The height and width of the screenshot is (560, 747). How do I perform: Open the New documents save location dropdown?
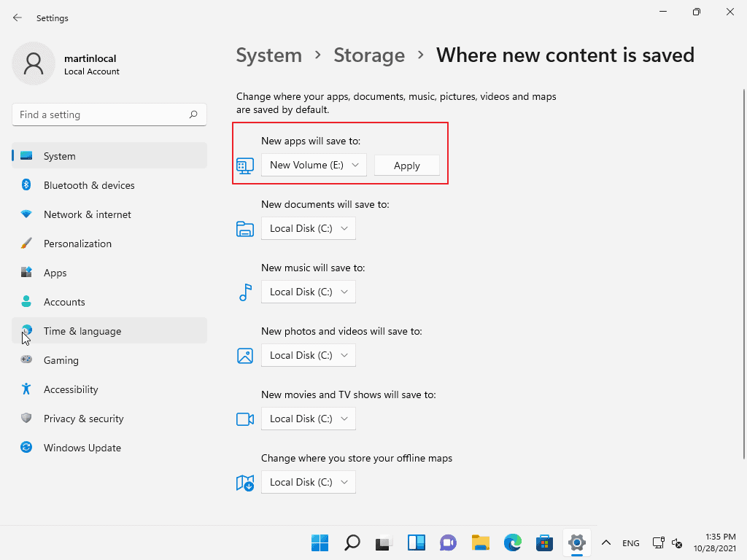(x=308, y=228)
